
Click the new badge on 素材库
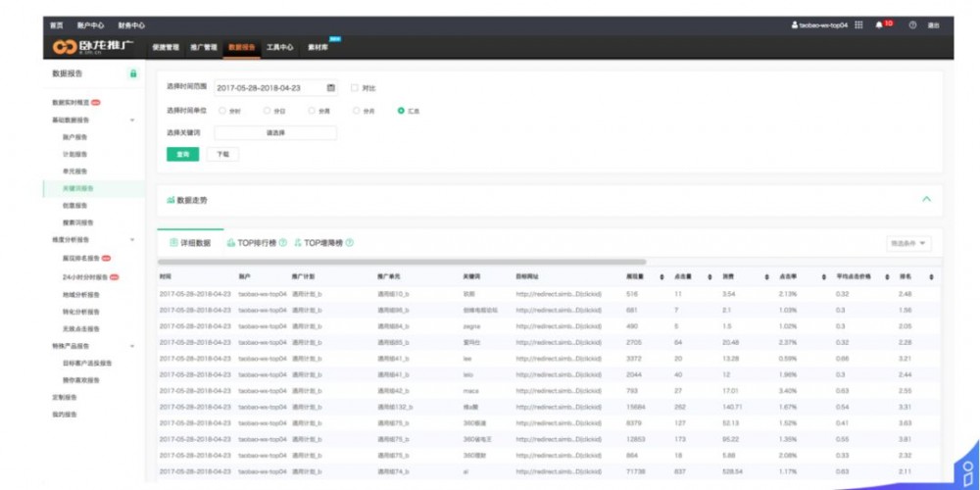(335, 39)
